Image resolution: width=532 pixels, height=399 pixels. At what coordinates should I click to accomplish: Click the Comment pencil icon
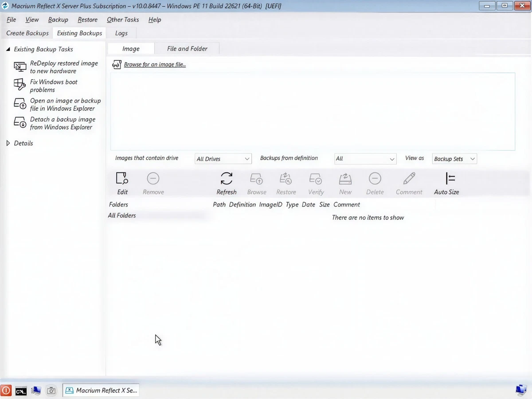coord(409,179)
